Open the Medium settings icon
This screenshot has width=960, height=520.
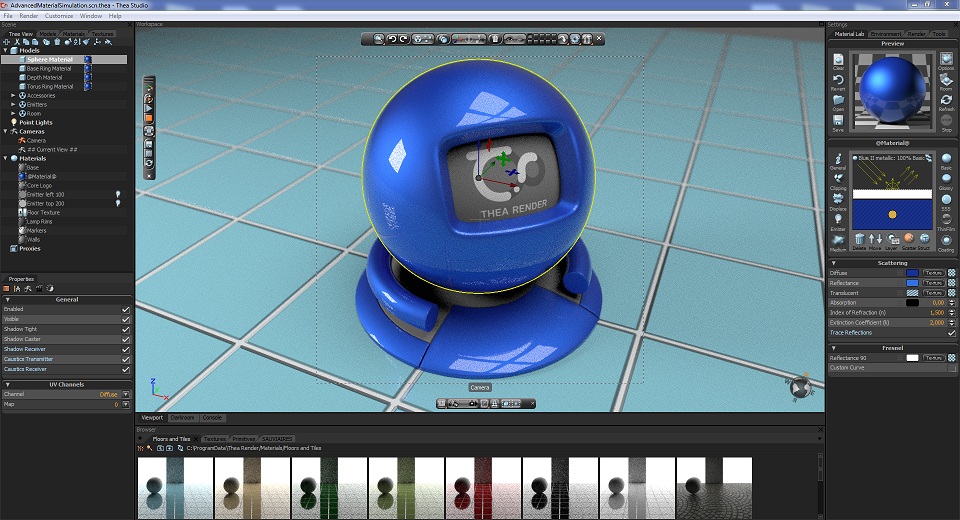pos(838,240)
